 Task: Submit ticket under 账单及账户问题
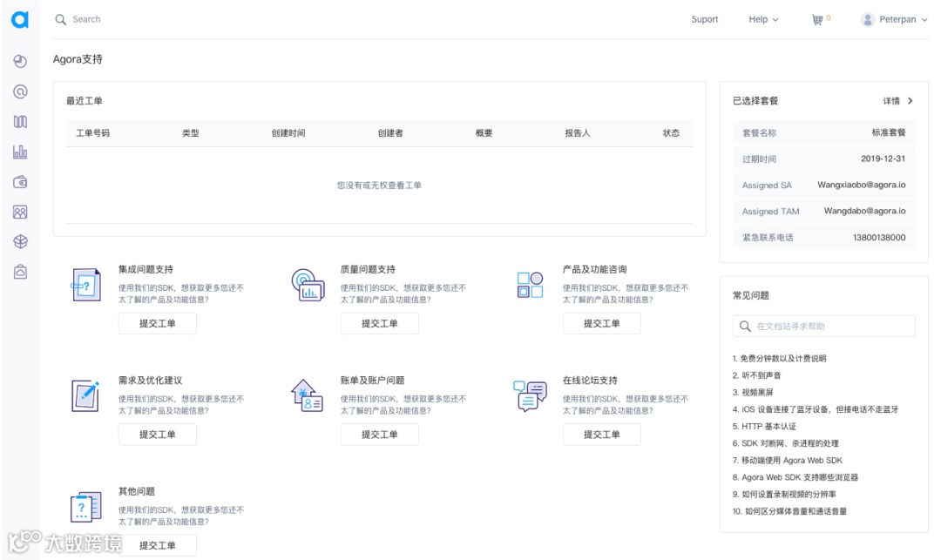[379, 435]
